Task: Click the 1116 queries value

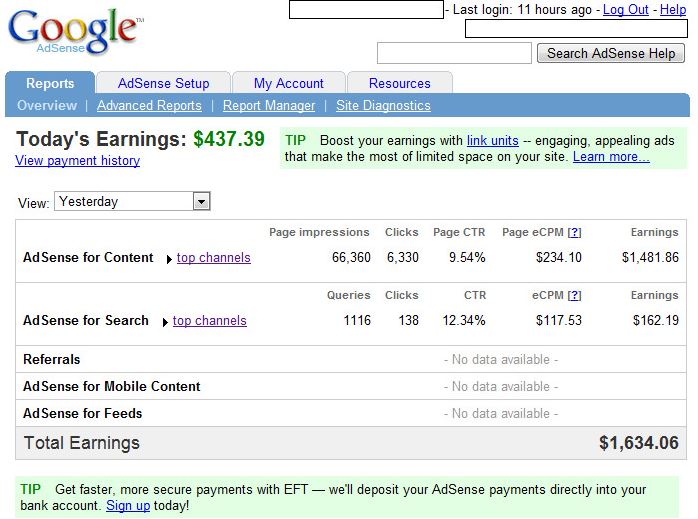Action: (357, 320)
